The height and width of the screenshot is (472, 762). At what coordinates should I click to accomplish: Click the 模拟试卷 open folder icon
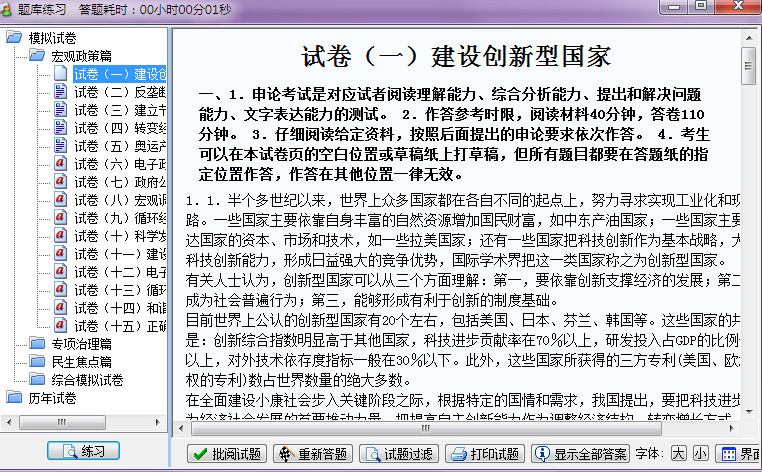(14, 37)
